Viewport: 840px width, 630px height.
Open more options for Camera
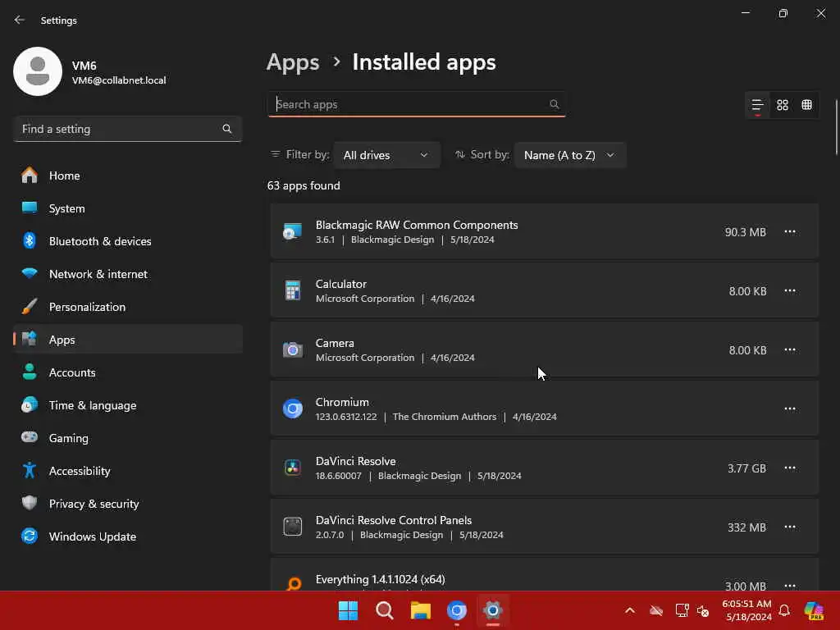pos(790,349)
